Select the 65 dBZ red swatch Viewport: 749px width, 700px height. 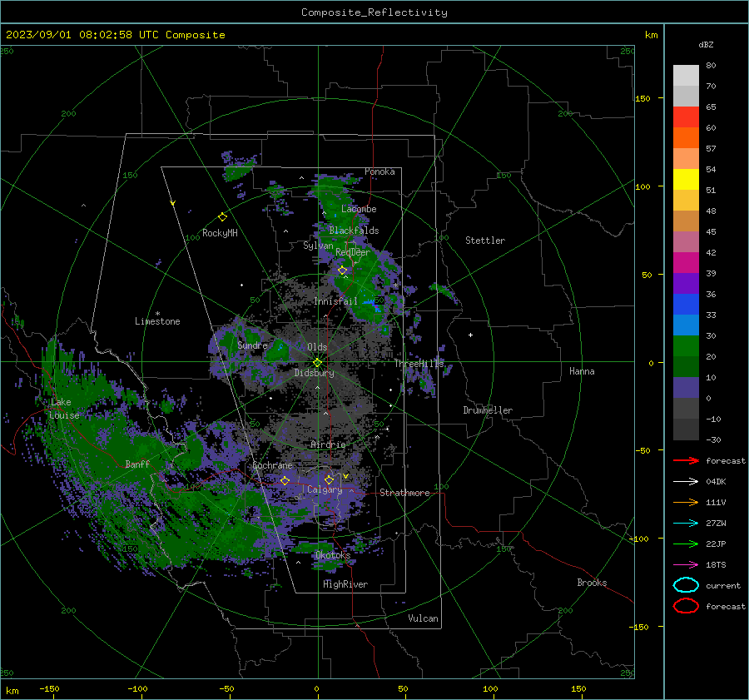tap(686, 117)
